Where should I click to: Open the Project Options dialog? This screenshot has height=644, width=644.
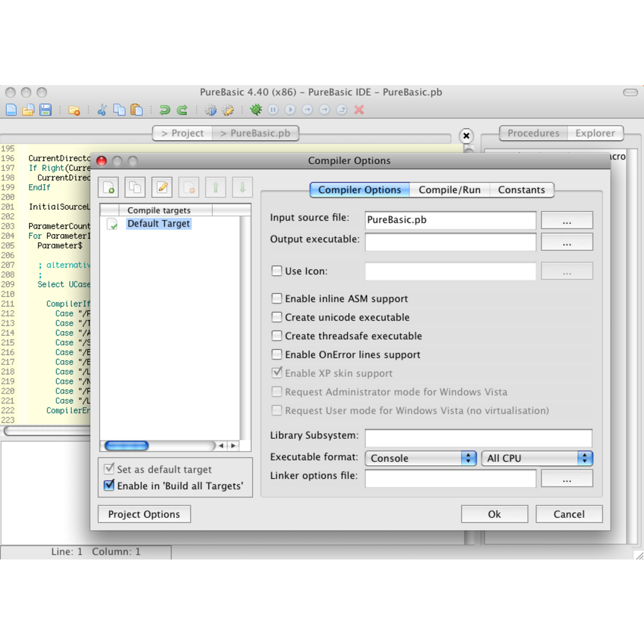point(144,514)
